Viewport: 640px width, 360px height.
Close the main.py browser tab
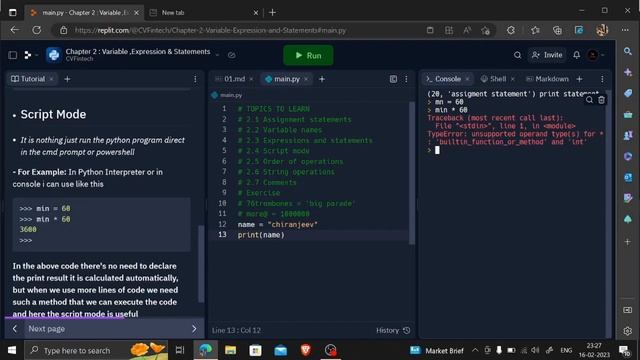[x=136, y=13]
